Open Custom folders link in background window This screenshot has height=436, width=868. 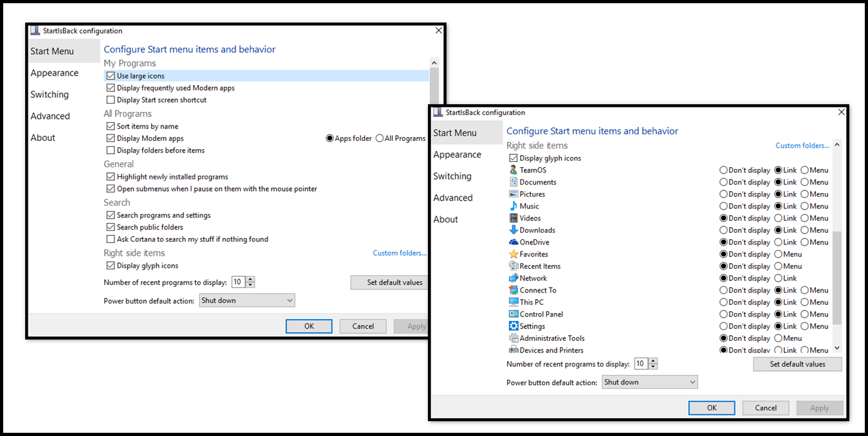coord(400,253)
